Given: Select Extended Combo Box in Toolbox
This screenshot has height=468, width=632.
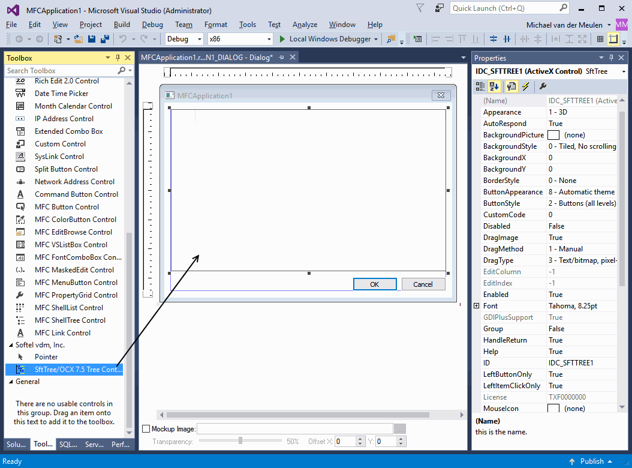Looking at the screenshot, I should click(x=69, y=131).
